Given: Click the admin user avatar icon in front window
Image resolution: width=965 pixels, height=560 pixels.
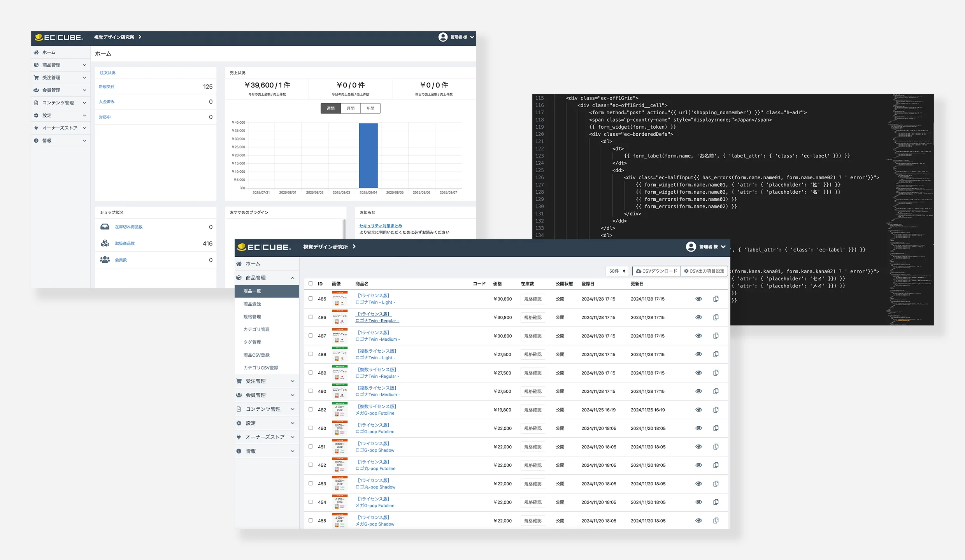Looking at the screenshot, I should 691,247.
